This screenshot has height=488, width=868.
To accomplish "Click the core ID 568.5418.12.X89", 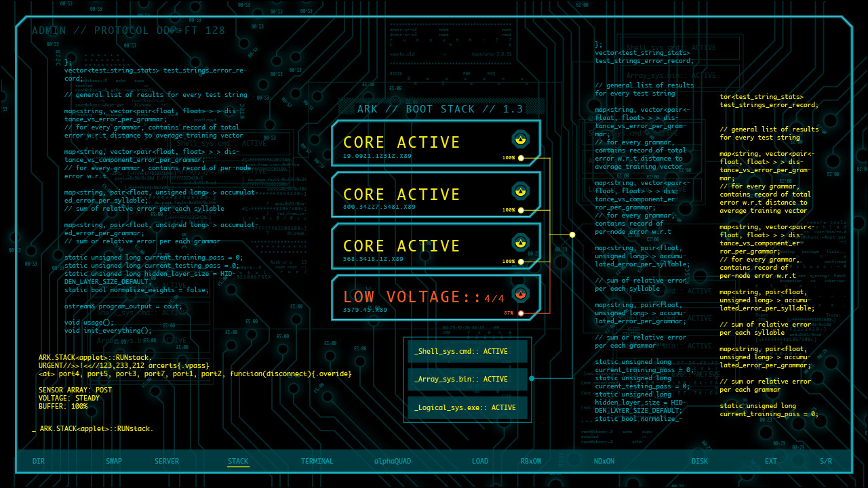I will (373, 259).
